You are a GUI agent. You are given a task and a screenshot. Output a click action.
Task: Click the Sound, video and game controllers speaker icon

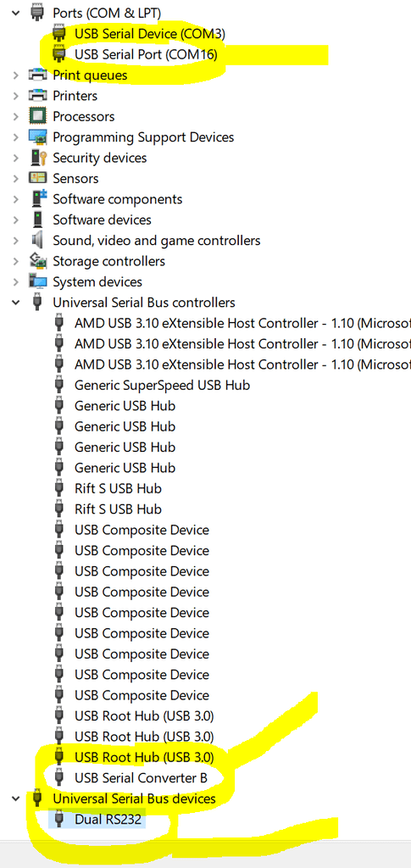pyautogui.click(x=37, y=240)
